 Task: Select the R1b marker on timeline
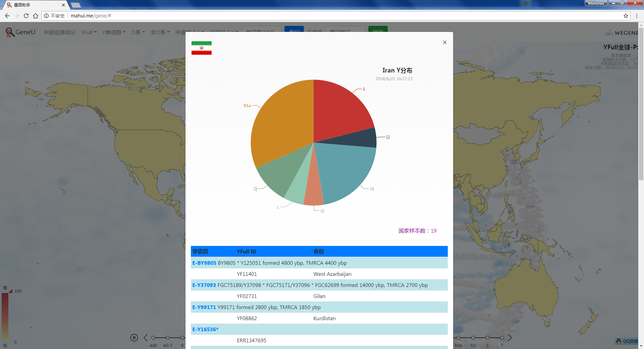[x=458, y=338]
